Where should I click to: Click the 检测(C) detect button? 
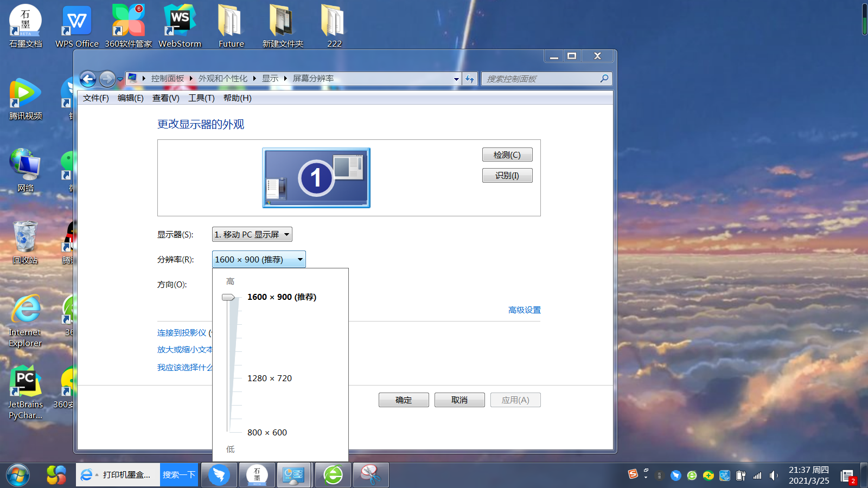pos(507,155)
